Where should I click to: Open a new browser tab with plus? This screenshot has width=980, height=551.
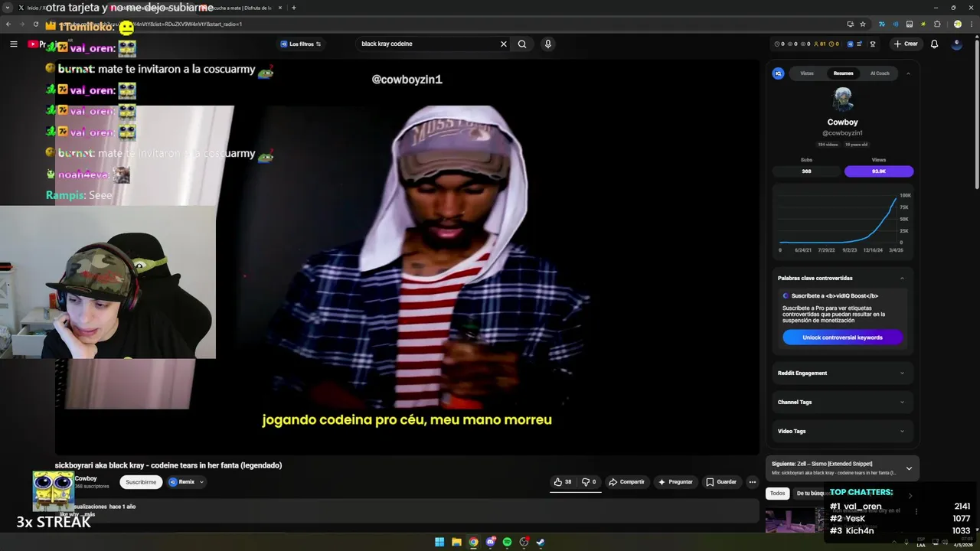pyautogui.click(x=293, y=8)
